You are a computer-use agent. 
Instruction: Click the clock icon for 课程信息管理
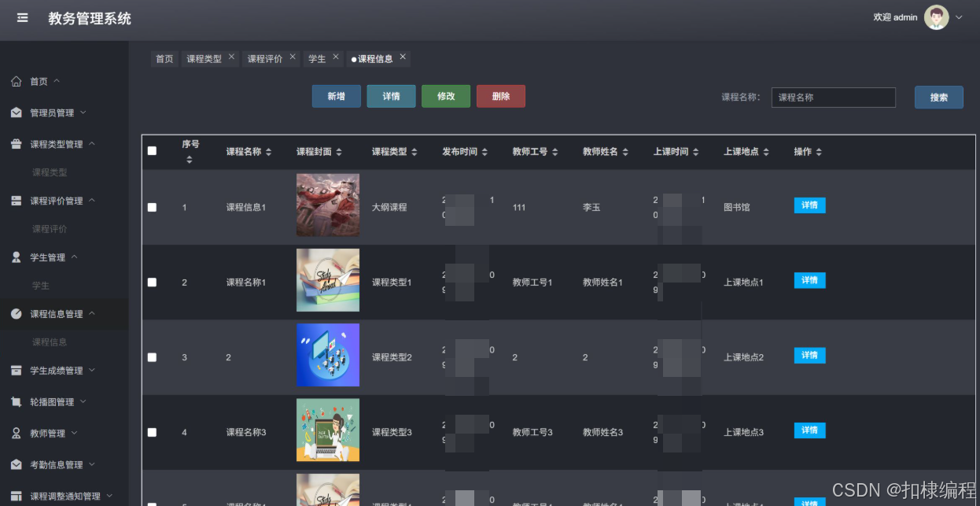[x=17, y=314]
